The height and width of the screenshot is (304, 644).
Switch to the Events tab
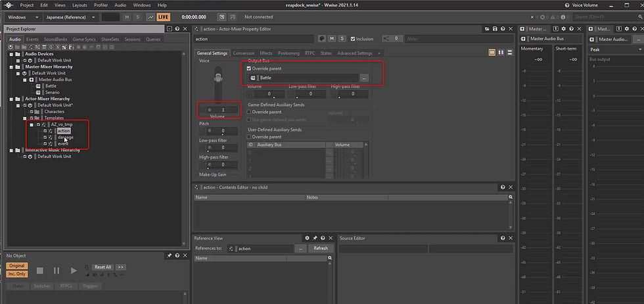[x=32, y=39]
